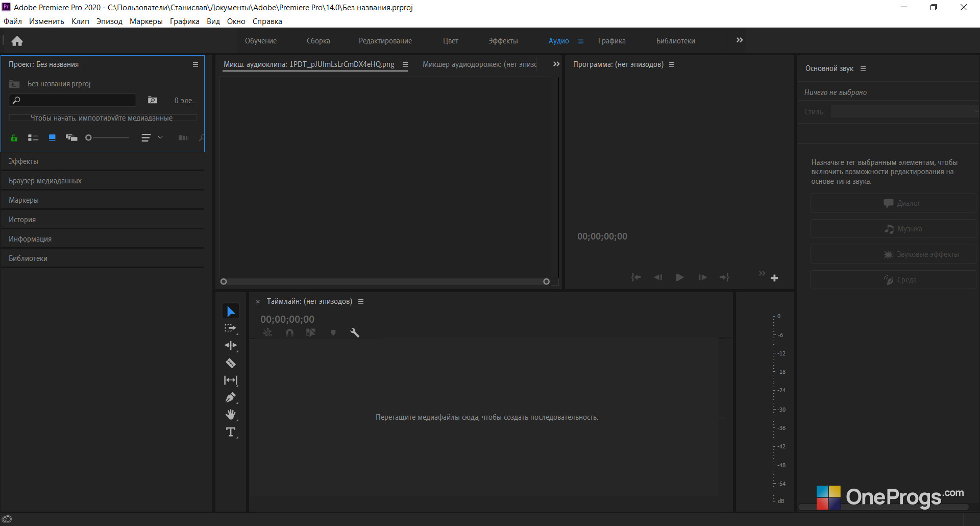The height and width of the screenshot is (526, 980).
Task: Select the Type tool
Action: pyautogui.click(x=231, y=432)
